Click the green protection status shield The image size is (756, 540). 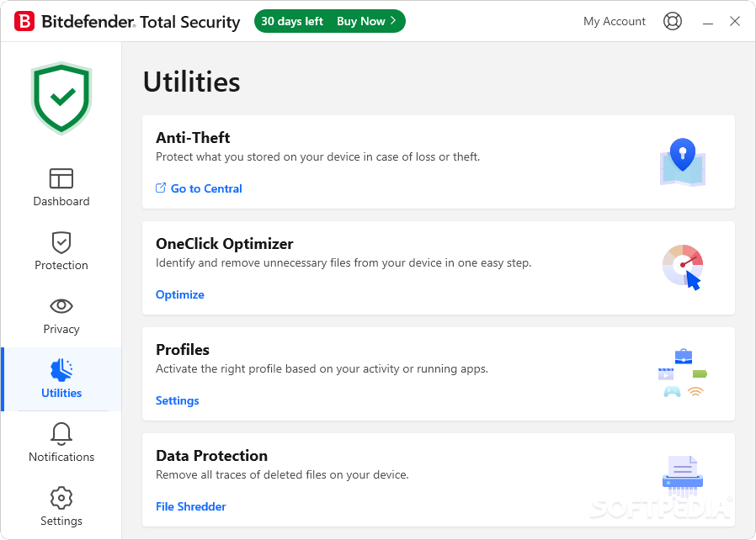coord(61,95)
